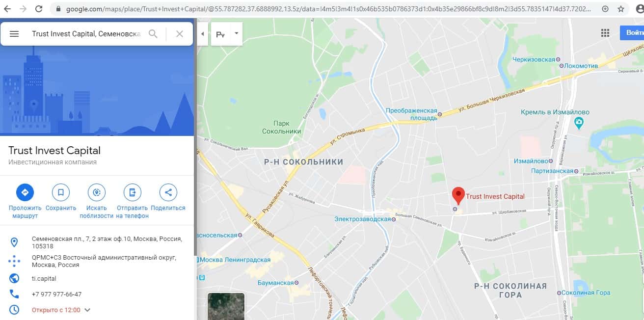
Task: Click the Проложить маршрут directions icon
Action: [x=25, y=192]
